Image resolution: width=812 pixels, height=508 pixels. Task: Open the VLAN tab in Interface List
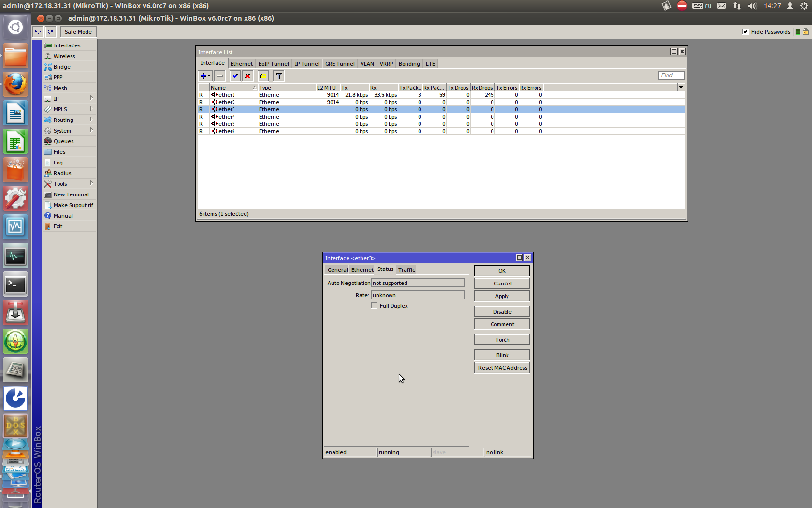[367, 63]
